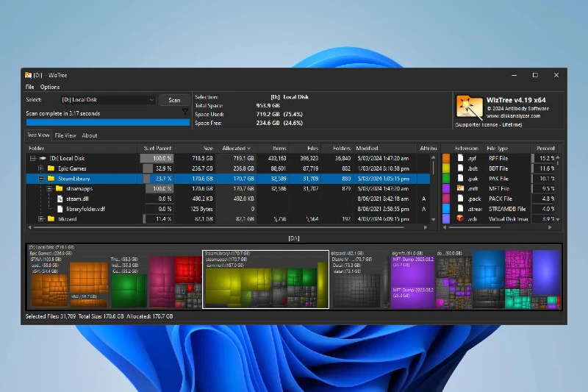Image resolution: width=588 pixels, height=392 pixels.
Task: Select the green Epic Games treemap block
Action: click(x=129, y=291)
